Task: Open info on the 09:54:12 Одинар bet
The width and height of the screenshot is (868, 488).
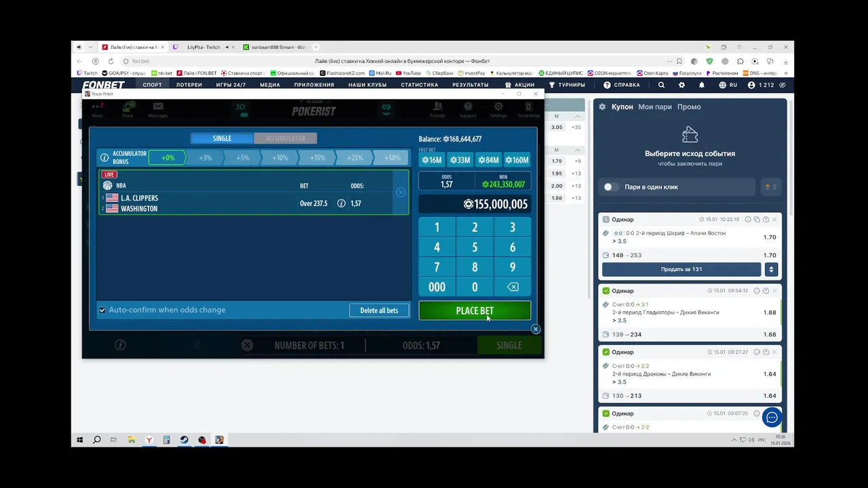Action: pyautogui.click(x=757, y=291)
